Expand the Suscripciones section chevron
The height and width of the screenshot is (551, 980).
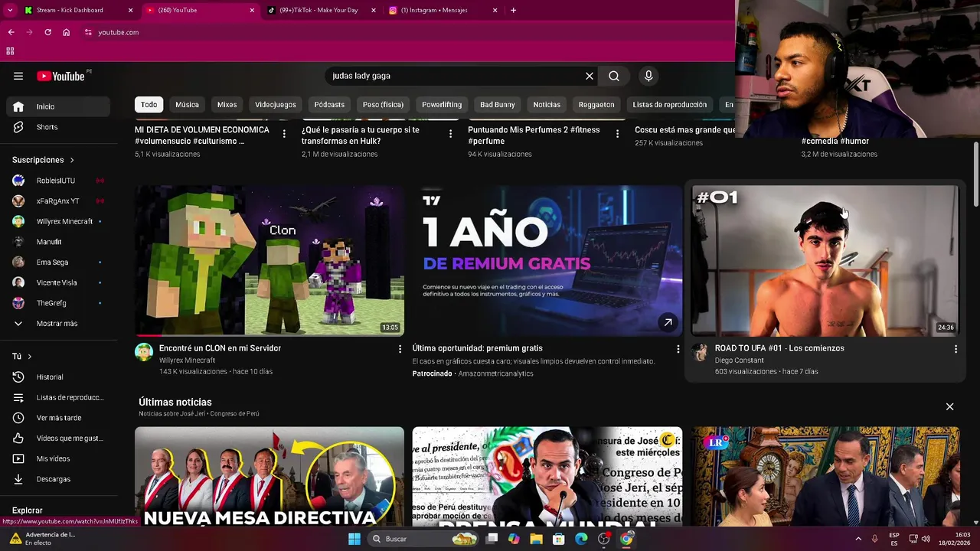tap(72, 160)
